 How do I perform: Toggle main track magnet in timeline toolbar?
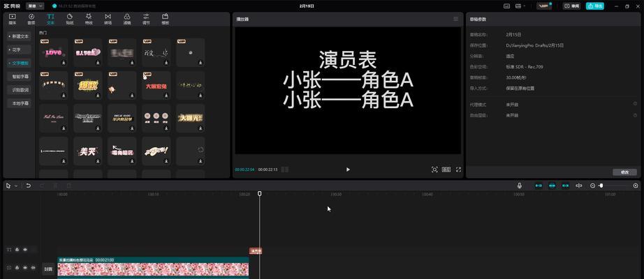click(539, 186)
